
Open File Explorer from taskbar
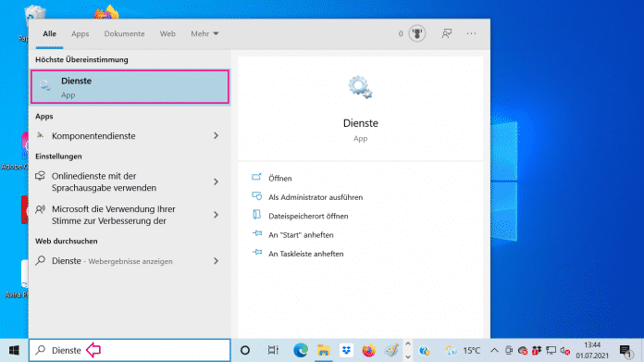pos(324,350)
